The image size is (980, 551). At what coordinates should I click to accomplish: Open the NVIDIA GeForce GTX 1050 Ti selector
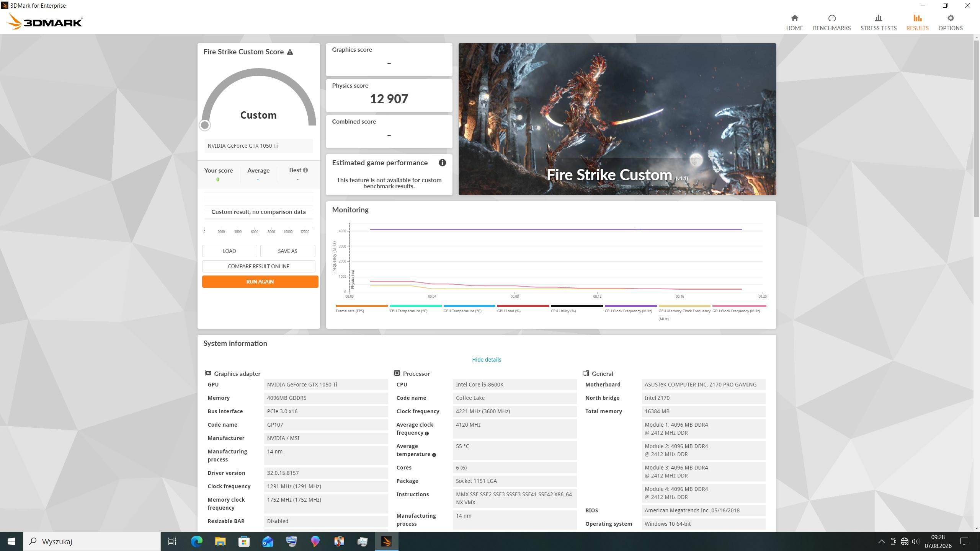[x=258, y=146]
